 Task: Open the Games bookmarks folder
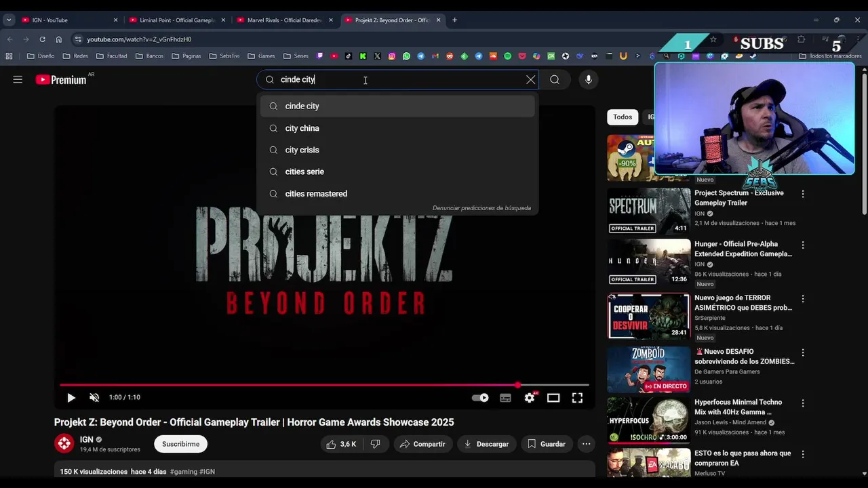261,56
